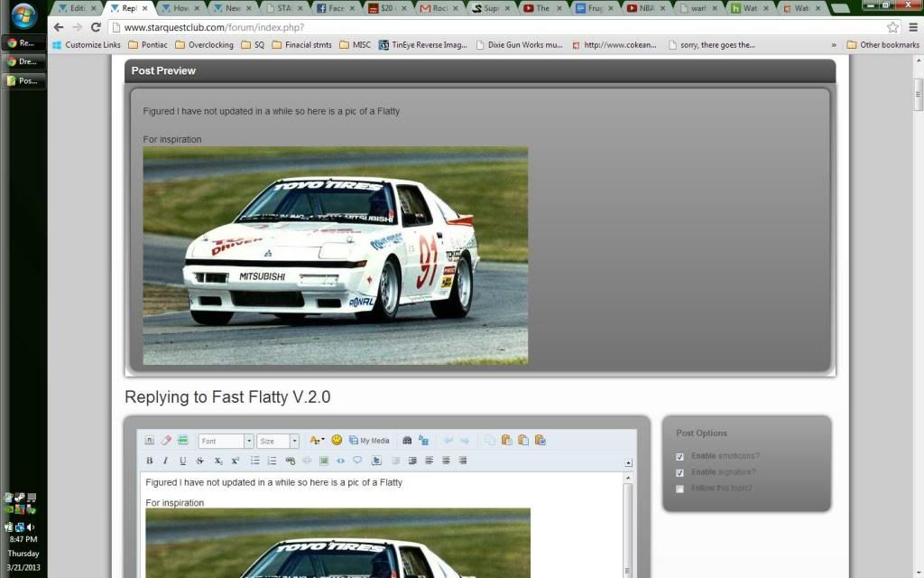This screenshot has height=578, width=924.
Task: Click the taskbar clock showing 8:47 PM
Action: 23,539
